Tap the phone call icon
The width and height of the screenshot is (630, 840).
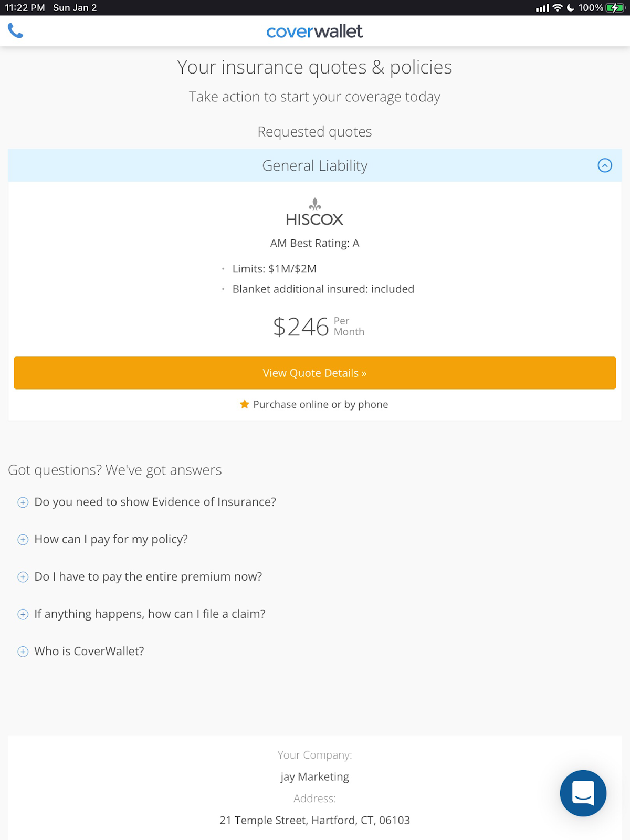(x=15, y=31)
